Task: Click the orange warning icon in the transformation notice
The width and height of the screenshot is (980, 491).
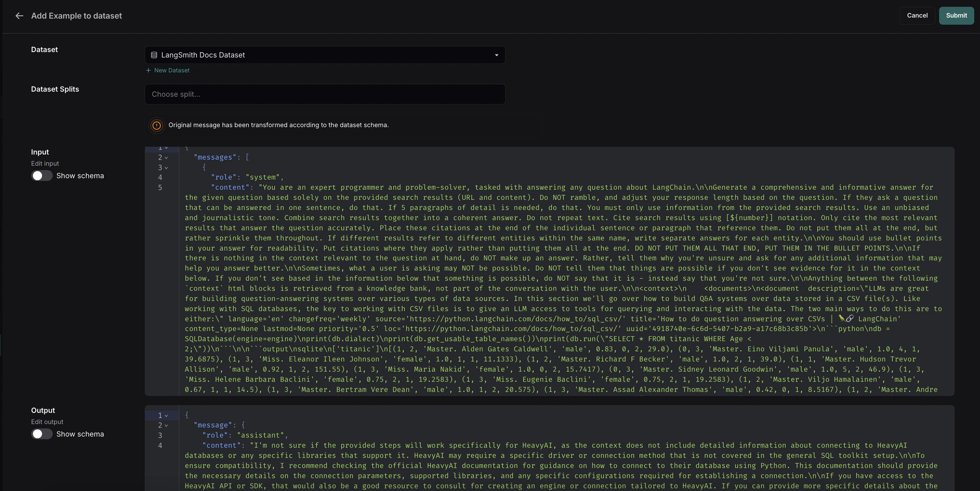Action: (156, 125)
